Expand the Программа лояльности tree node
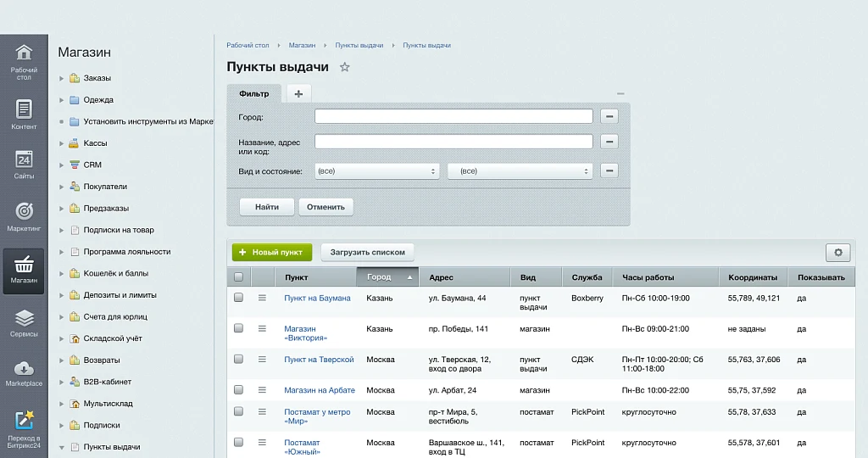This screenshot has height=458, width=868. 61,252
